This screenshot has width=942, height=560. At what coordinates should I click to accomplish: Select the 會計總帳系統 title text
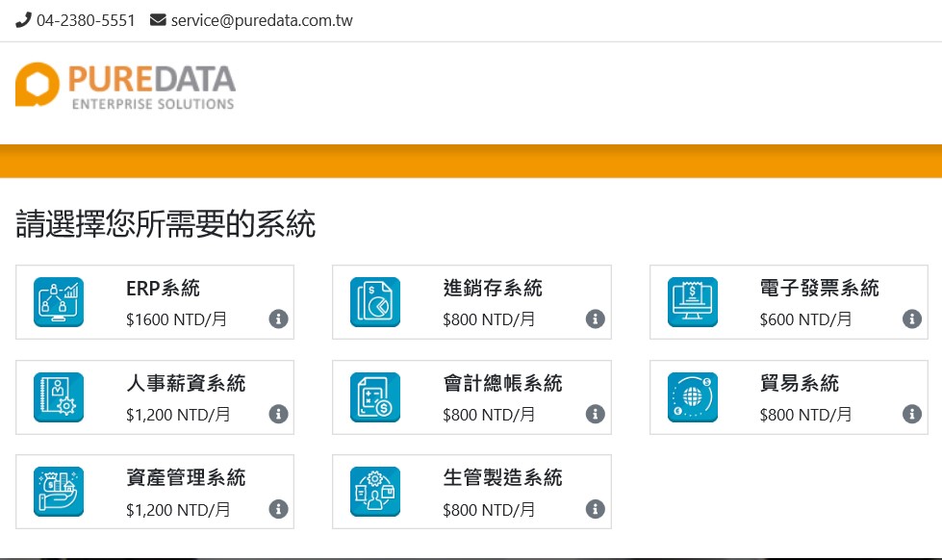point(503,383)
